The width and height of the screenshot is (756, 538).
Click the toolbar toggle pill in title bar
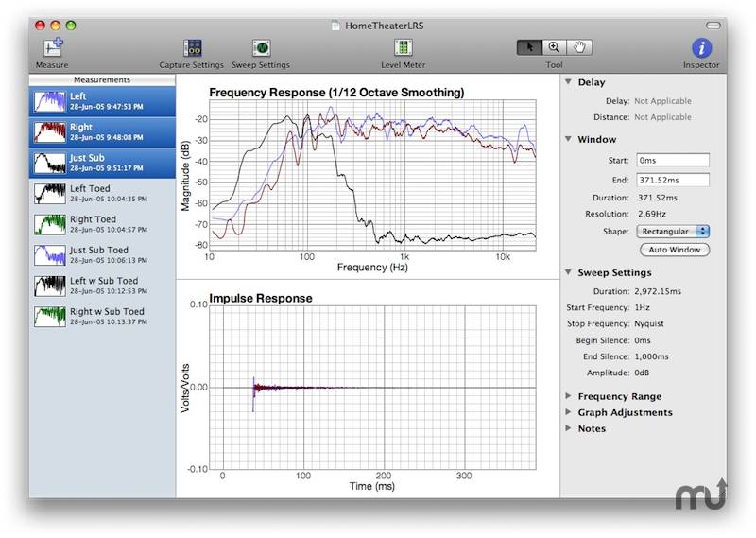point(713,26)
